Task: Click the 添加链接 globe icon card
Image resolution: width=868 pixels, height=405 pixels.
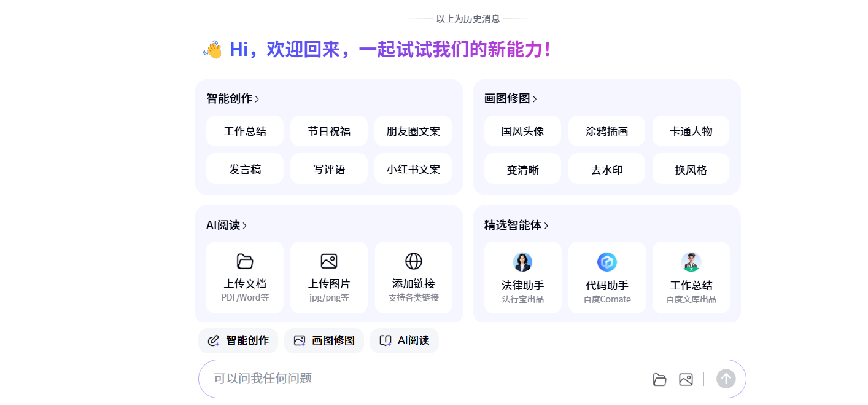Action: pos(414,277)
